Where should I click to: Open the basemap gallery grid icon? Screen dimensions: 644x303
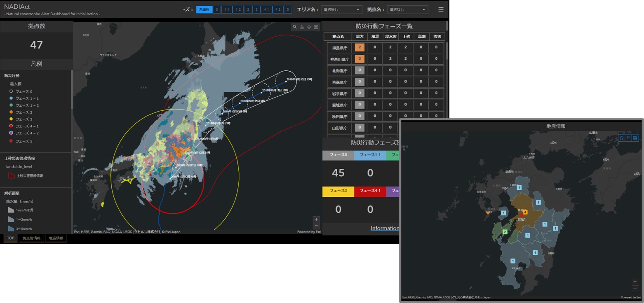pos(316,27)
